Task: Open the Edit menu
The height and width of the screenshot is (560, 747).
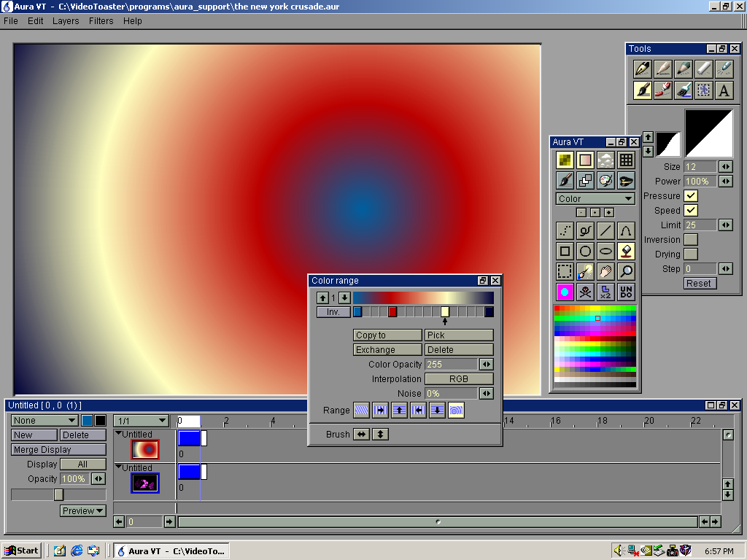Action: tap(35, 21)
